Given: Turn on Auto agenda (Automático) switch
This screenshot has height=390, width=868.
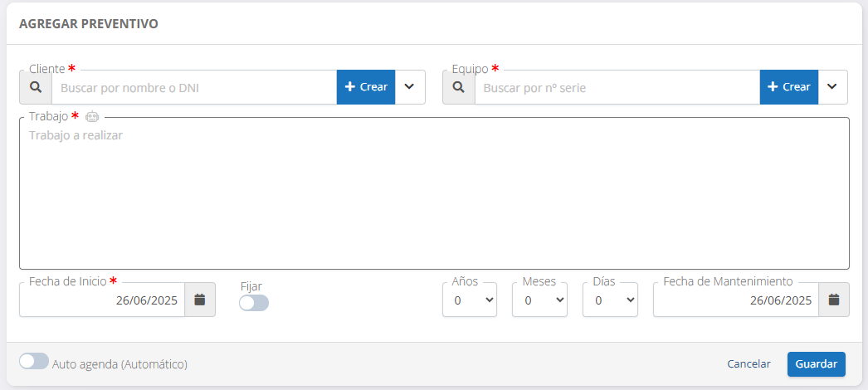Looking at the screenshot, I should point(34,362).
